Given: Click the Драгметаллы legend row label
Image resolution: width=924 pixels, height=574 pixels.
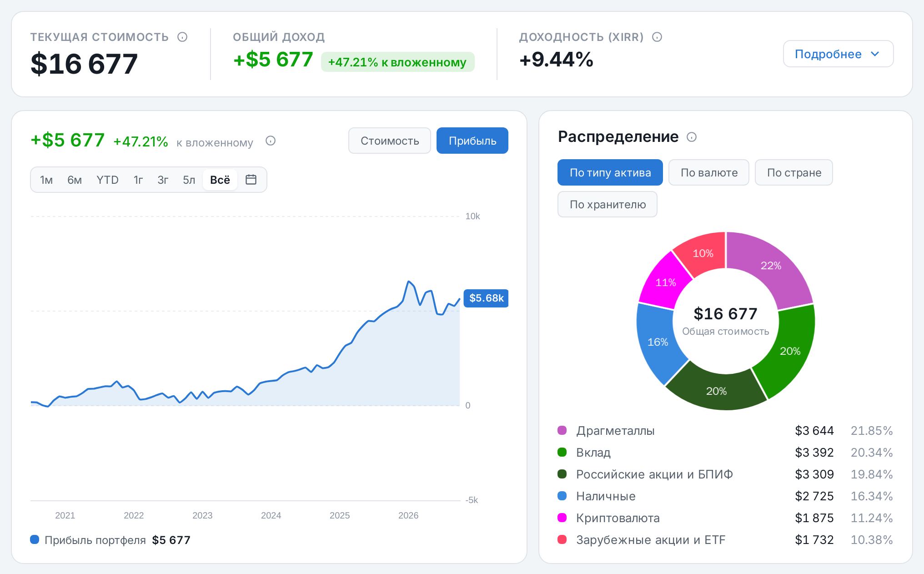Looking at the screenshot, I should point(615,431).
